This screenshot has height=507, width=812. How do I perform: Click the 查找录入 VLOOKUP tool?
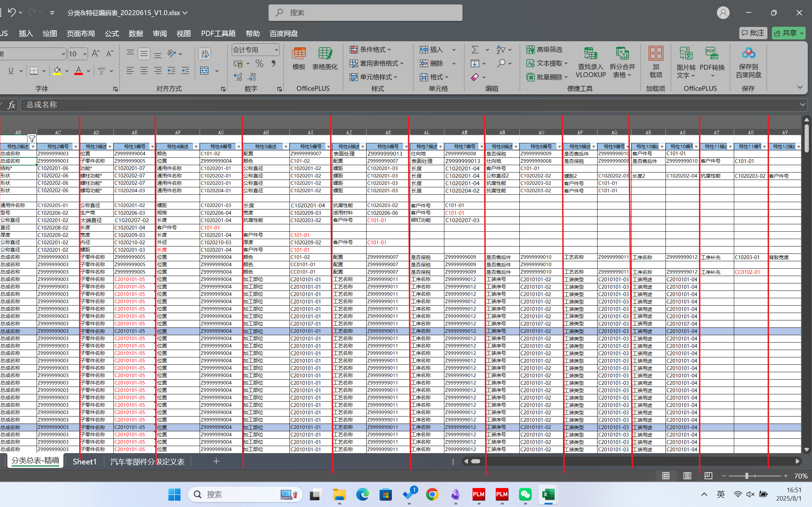click(591, 63)
